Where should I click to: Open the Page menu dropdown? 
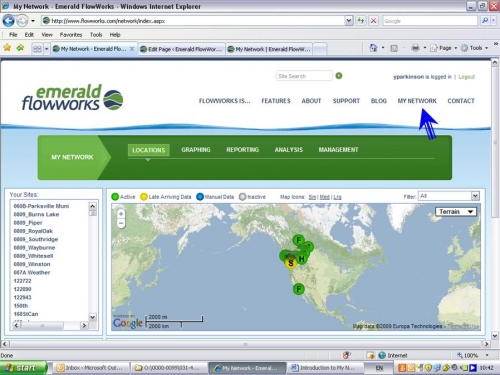(x=443, y=48)
